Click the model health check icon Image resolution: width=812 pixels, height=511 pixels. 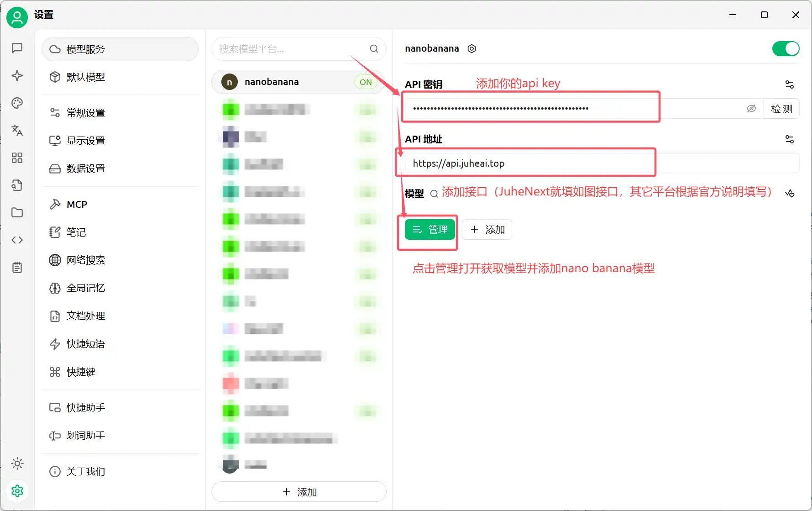tap(790, 194)
